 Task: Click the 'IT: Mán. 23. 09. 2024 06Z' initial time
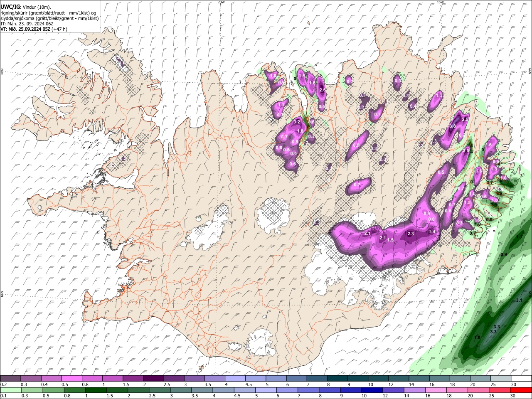click(x=27, y=24)
